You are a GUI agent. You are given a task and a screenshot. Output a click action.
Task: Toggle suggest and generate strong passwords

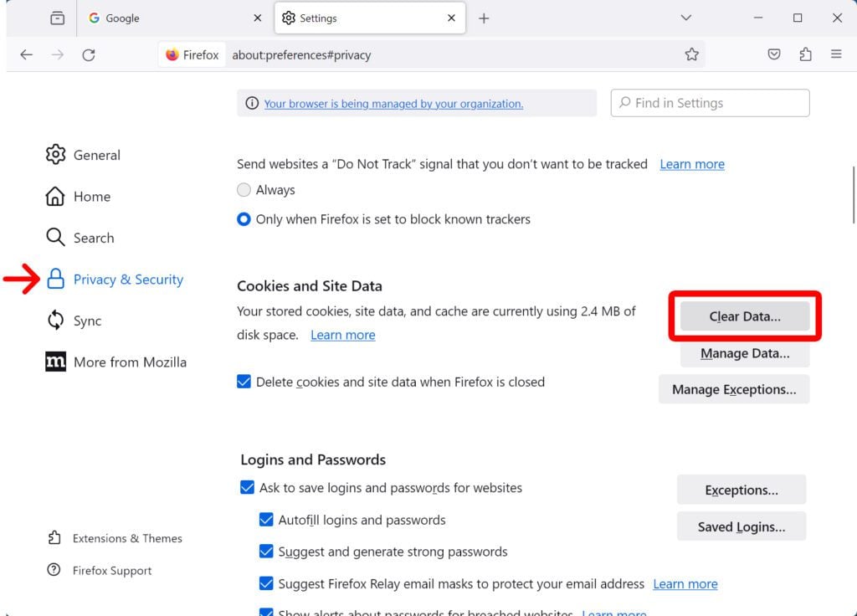(x=266, y=551)
